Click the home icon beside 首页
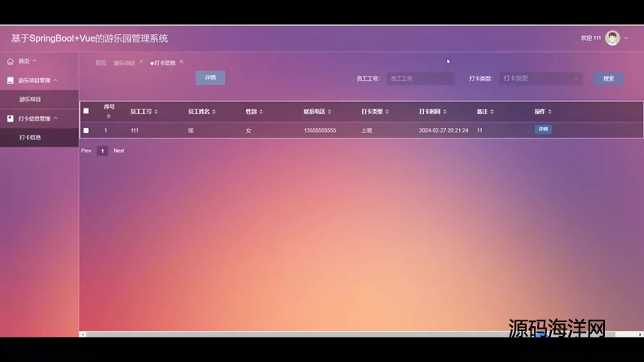This screenshot has width=644, height=362. click(x=10, y=61)
